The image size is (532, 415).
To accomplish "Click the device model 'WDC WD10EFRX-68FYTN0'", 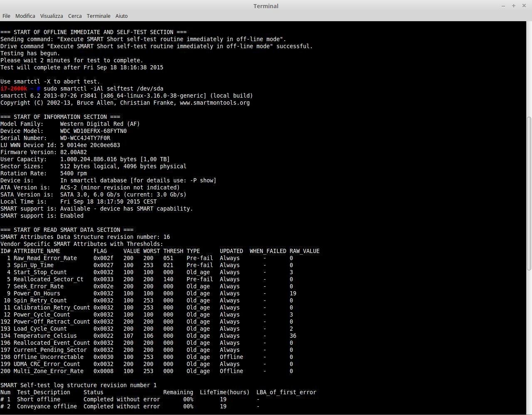I will (94, 131).
